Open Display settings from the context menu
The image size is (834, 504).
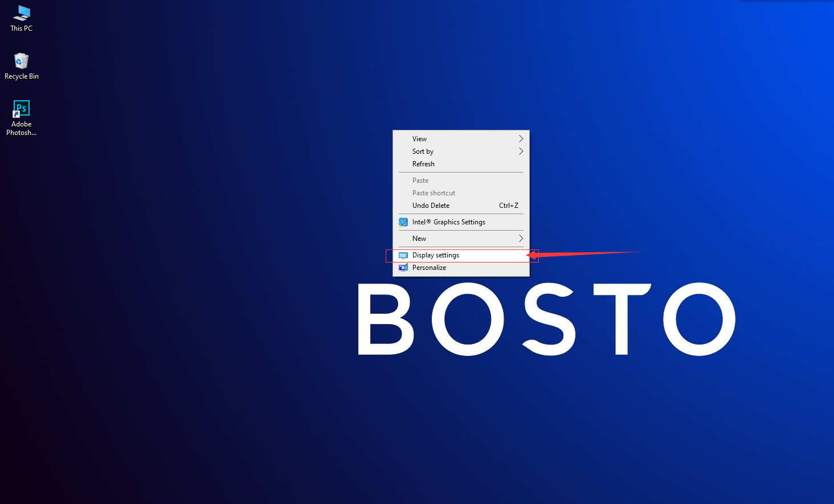(461, 255)
